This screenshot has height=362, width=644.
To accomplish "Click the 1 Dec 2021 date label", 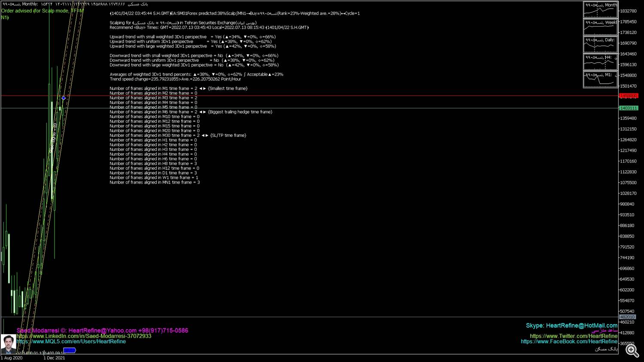I will (54, 358).
